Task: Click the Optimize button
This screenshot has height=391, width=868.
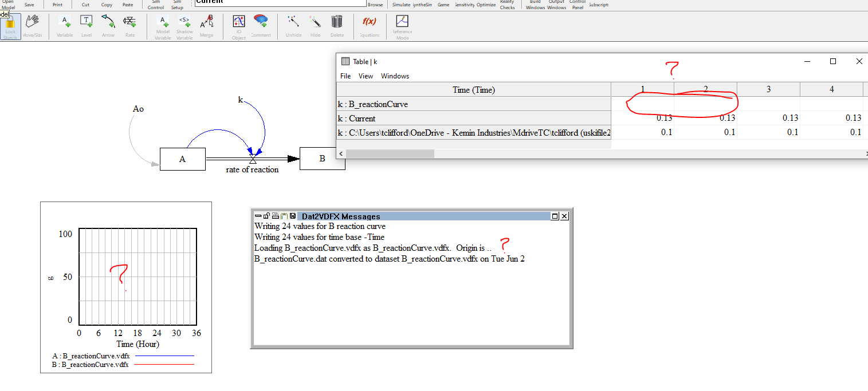Action: click(x=486, y=5)
